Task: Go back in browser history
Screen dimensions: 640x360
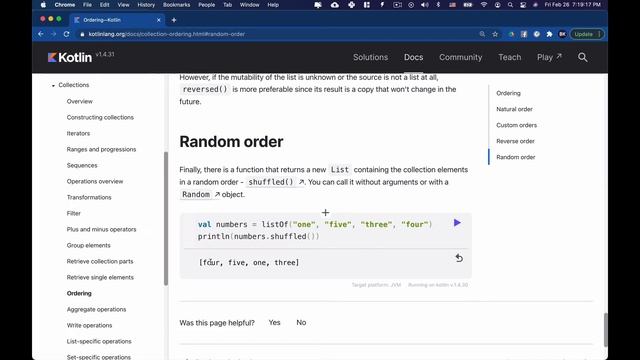Action: [41, 34]
